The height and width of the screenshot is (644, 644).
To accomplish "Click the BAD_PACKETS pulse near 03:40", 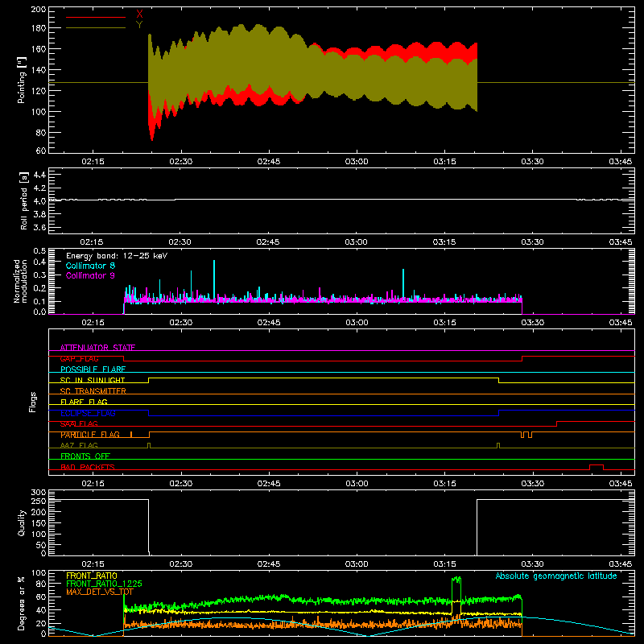I will coord(597,467).
